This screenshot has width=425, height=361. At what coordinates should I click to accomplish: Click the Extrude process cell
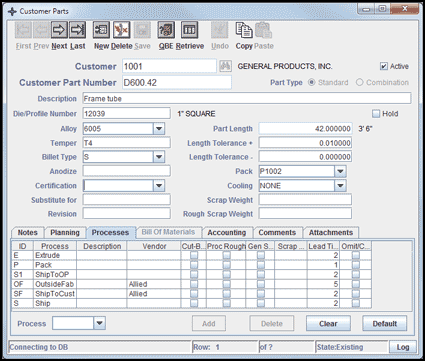[55, 255]
